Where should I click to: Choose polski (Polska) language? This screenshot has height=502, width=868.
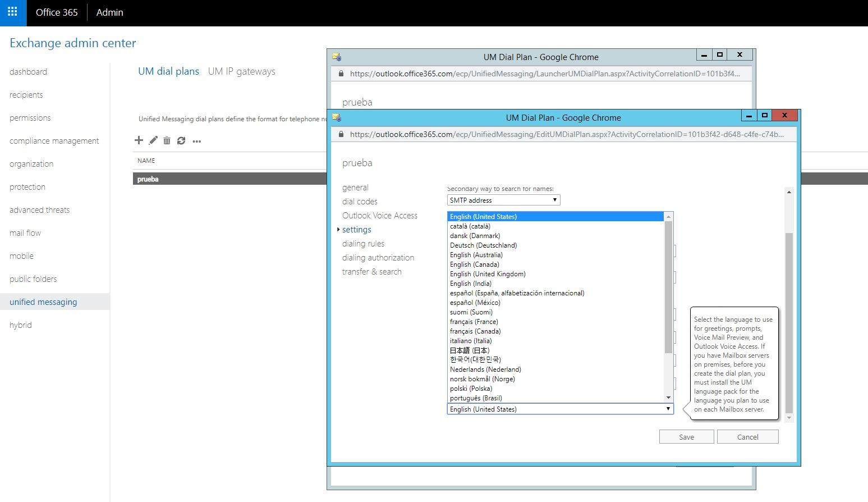(555, 389)
